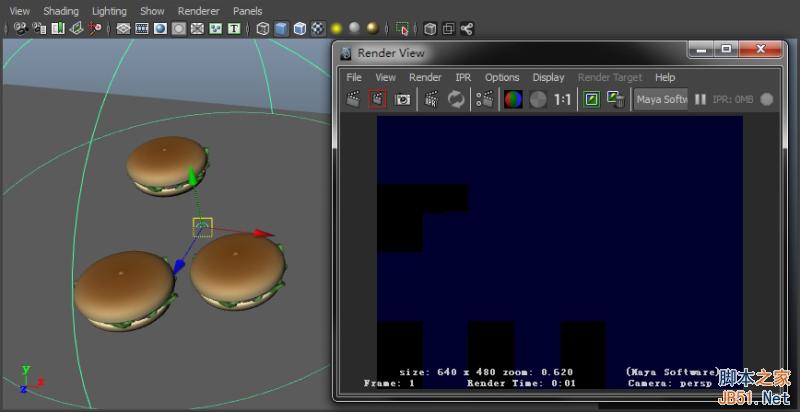Toggle shadows gray sphere icon
This screenshot has width=800, height=412.
[355, 28]
